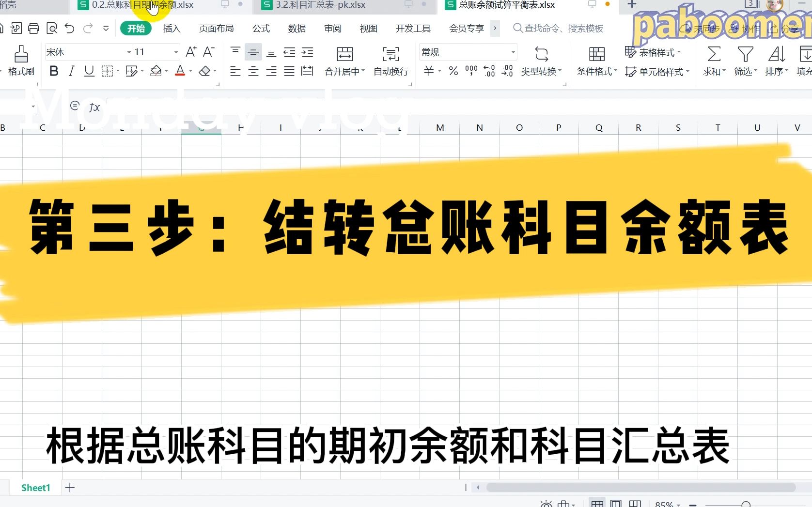This screenshot has height=507, width=812.
Task: Open the 开发工具 ribbon tab
Action: [413, 29]
